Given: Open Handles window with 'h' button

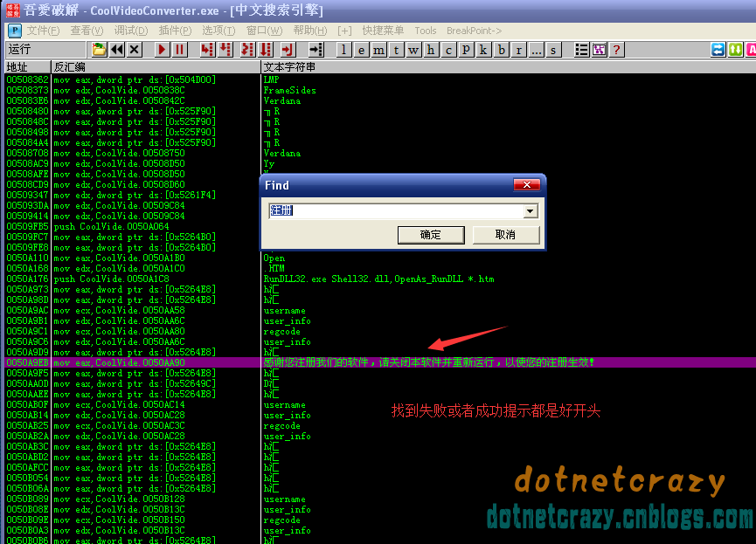Looking at the screenshot, I should coord(431,50).
